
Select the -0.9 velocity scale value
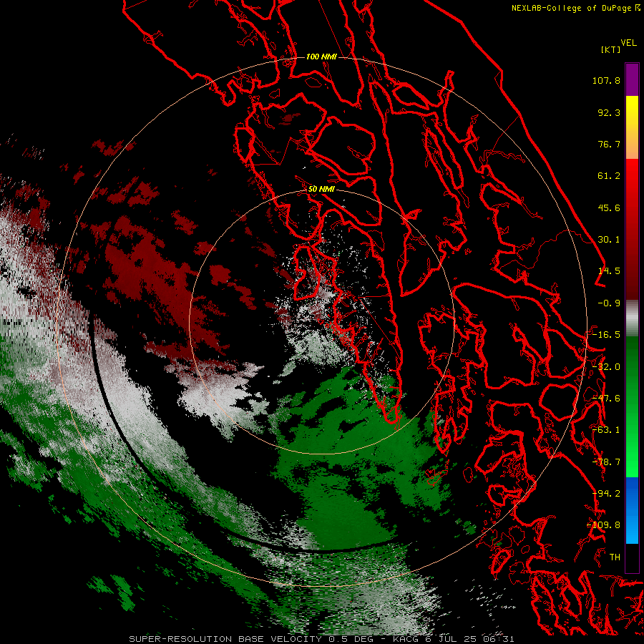pos(609,303)
